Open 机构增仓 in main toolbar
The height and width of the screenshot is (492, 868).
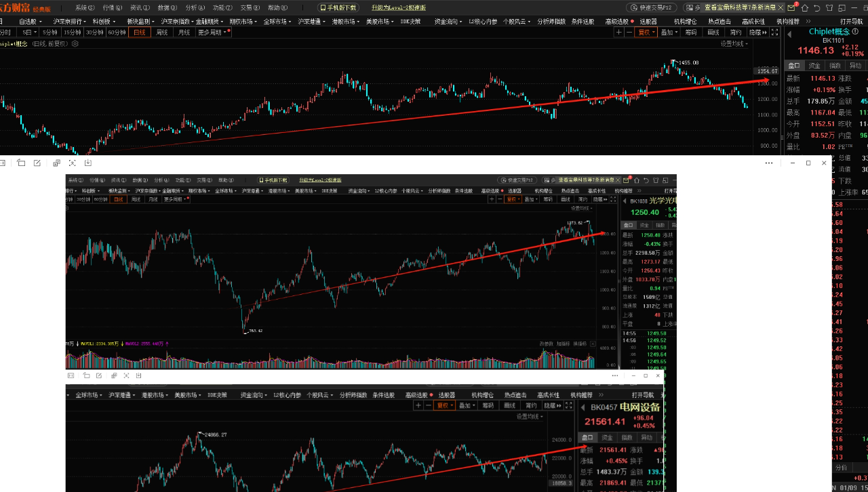(685, 21)
